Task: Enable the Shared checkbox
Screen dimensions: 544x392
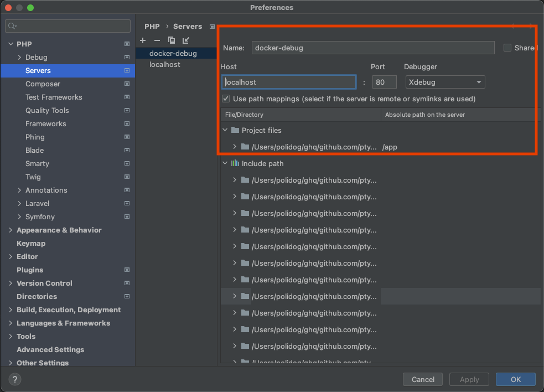Action: click(507, 48)
